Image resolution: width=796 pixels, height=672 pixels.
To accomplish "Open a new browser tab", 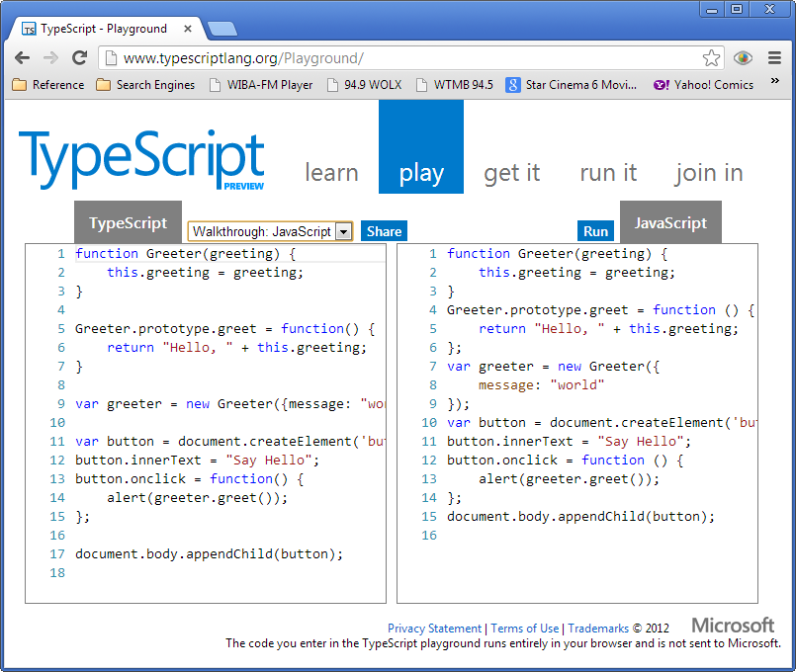I will [x=222, y=29].
